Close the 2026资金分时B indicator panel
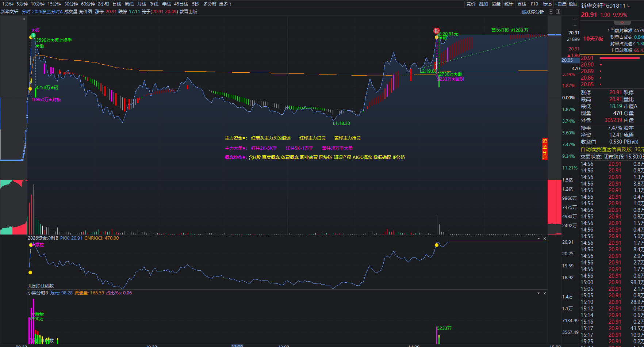644x347 pixels. (545, 239)
